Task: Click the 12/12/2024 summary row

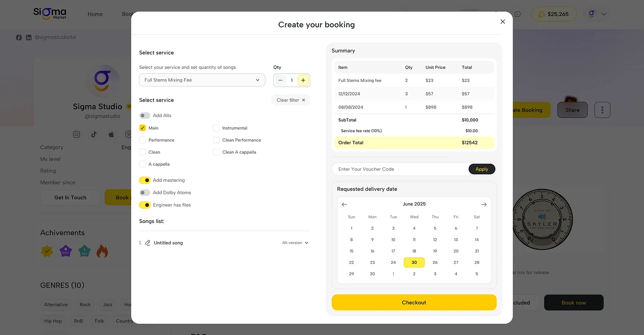Action: 414,94
